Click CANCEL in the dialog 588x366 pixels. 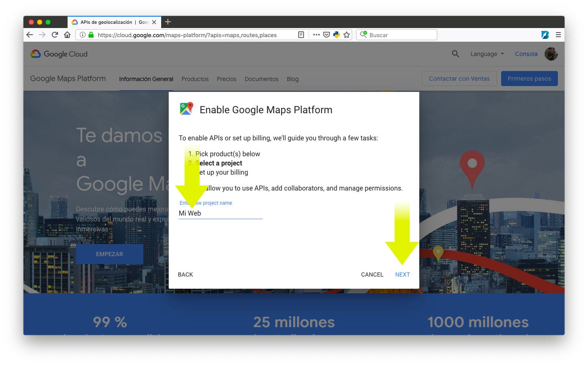pyautogui.click(x=372, y=274)
